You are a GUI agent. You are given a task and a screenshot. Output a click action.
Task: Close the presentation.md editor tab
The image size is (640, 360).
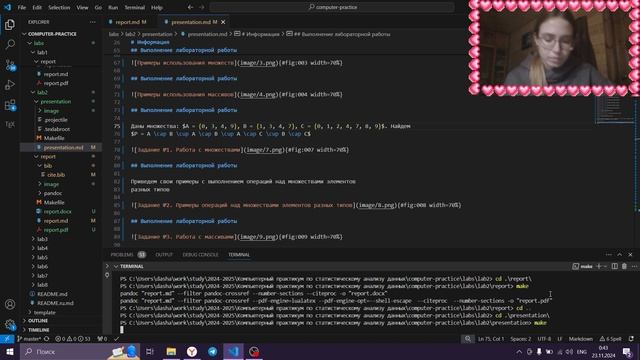(x=223, y=22)
